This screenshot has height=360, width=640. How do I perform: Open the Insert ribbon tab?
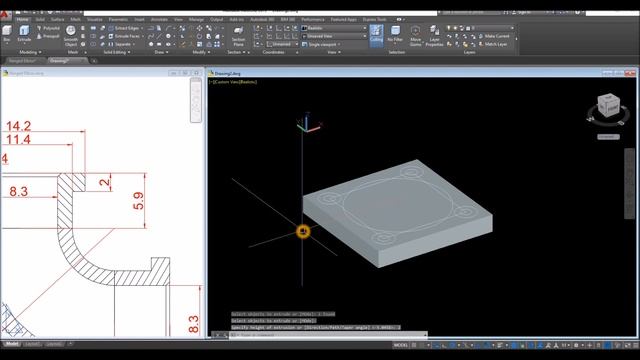pos(139,19)
